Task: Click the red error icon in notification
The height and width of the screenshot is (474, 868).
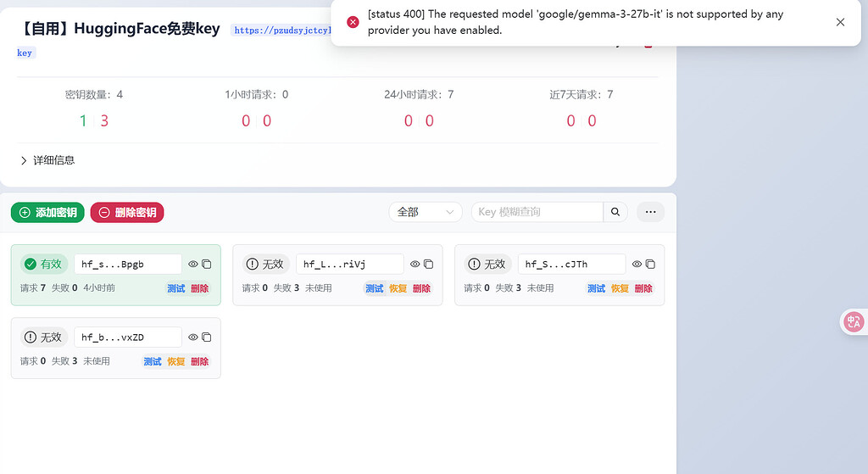Action: tap(353, 22)
